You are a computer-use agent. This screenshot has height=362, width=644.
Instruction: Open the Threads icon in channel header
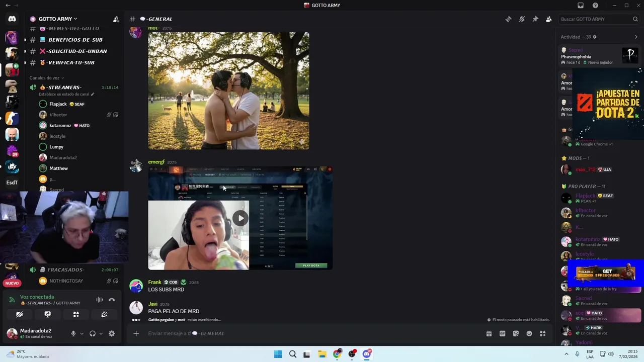pos(509,19)
